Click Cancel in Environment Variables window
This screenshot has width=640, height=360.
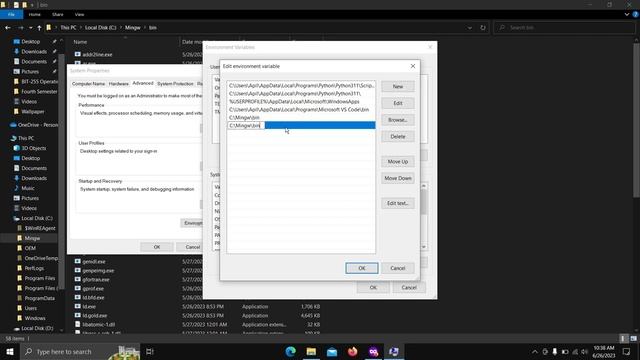(409, 287)
